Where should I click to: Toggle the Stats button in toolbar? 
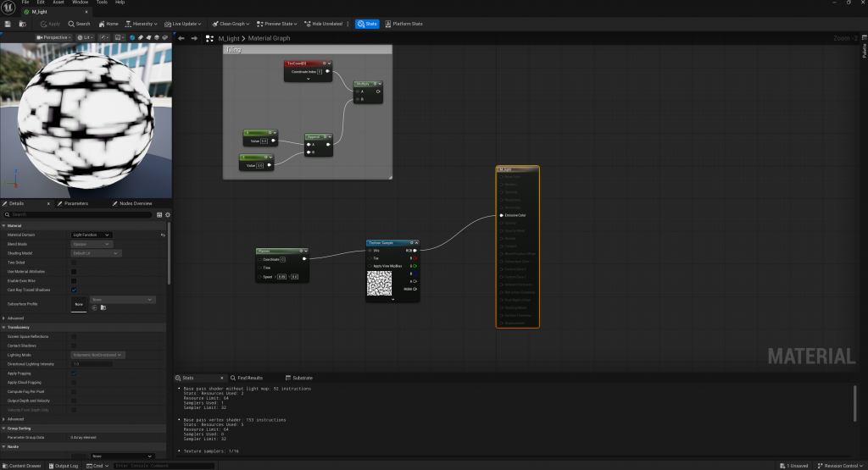tap(367, 24)
